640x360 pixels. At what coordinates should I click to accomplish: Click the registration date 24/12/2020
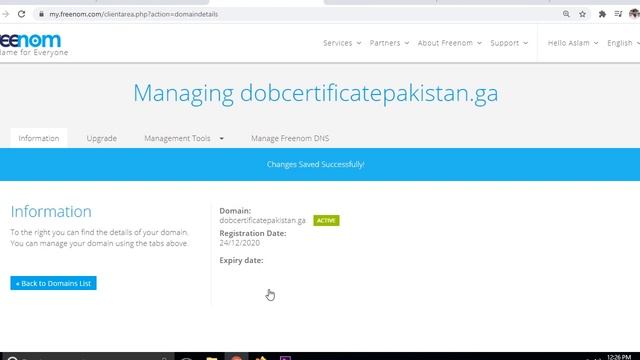point(240,243)
